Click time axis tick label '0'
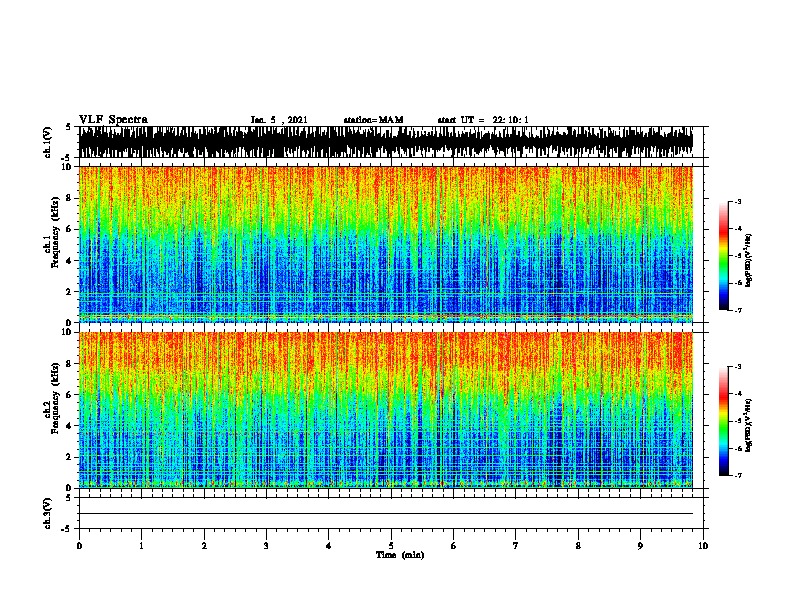The image size is (792, 612). 79,546
